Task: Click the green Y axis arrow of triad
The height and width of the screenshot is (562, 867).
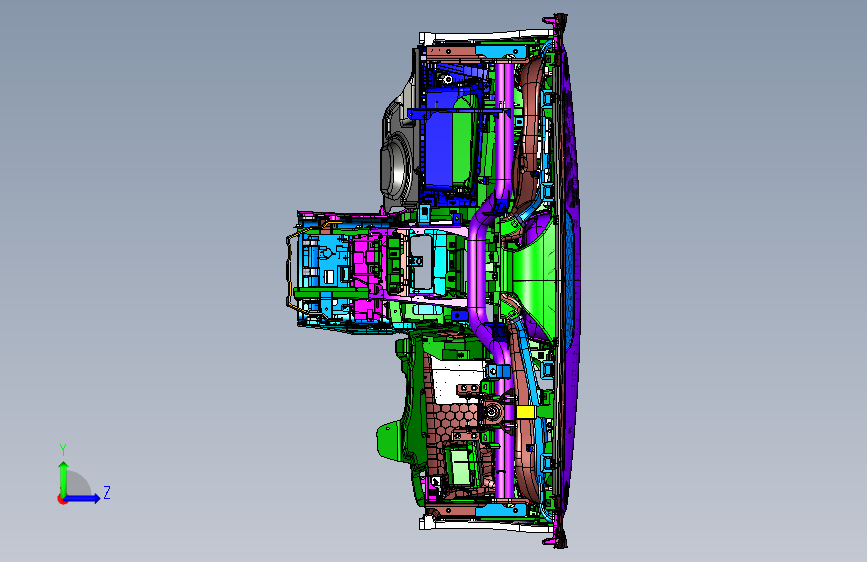Action: (63, 478)
